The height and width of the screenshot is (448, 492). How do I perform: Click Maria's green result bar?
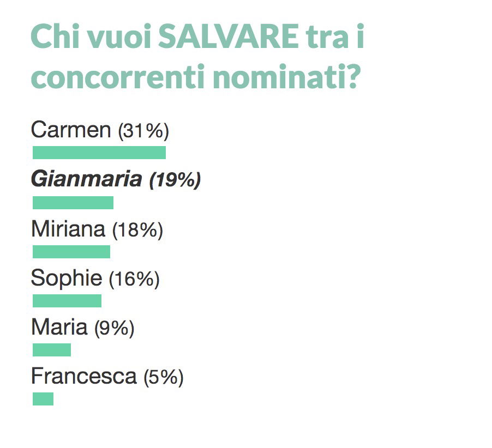[x=52, y=350]
